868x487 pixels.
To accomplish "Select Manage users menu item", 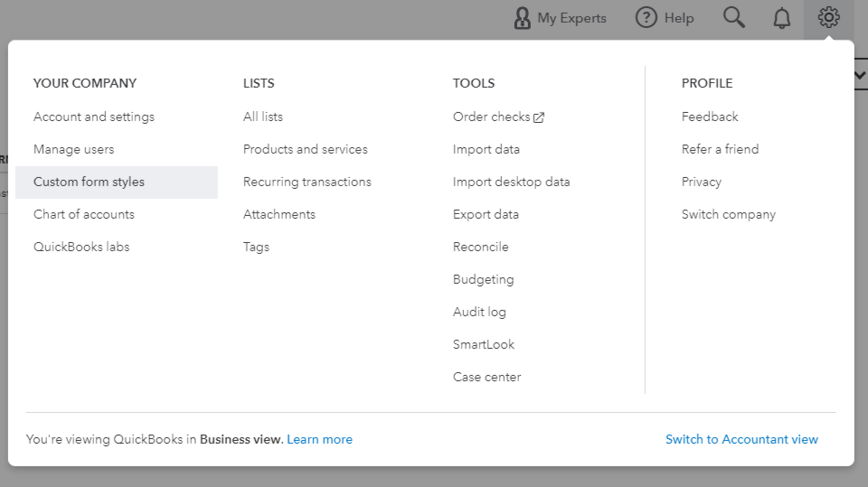I will coord(74,149).
